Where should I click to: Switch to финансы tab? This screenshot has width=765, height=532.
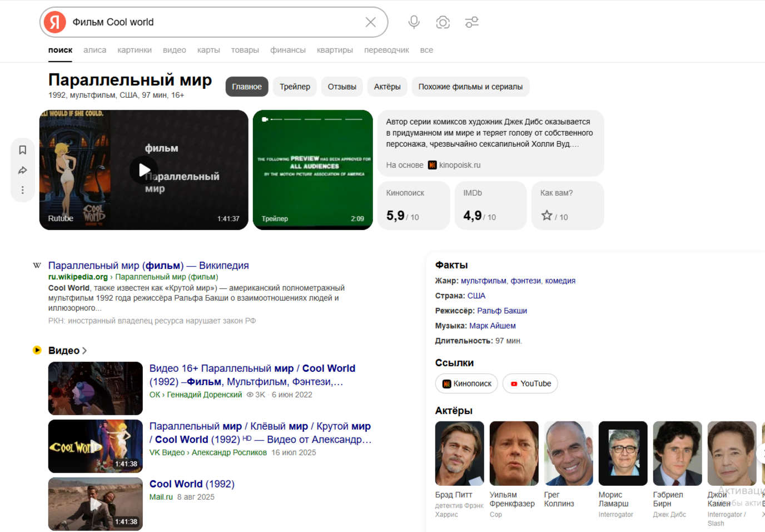288,50
